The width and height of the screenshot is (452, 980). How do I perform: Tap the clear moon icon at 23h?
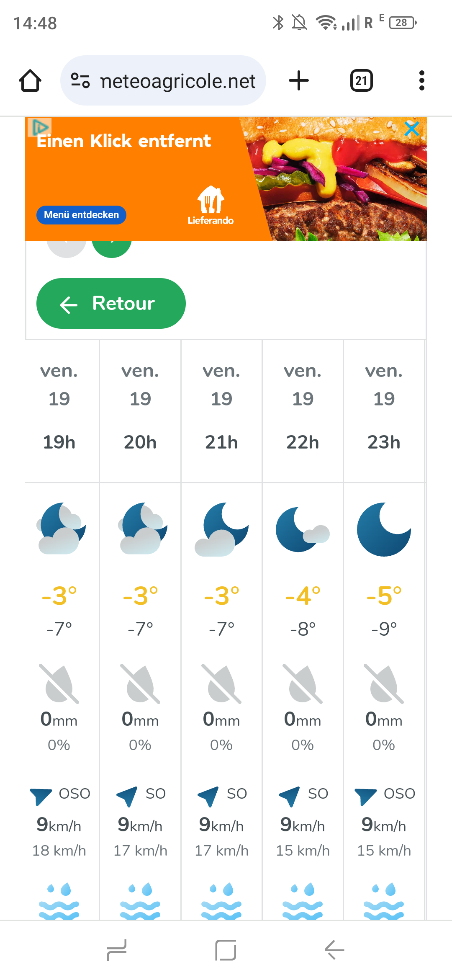pyautogui.click(x=384, y=529)
